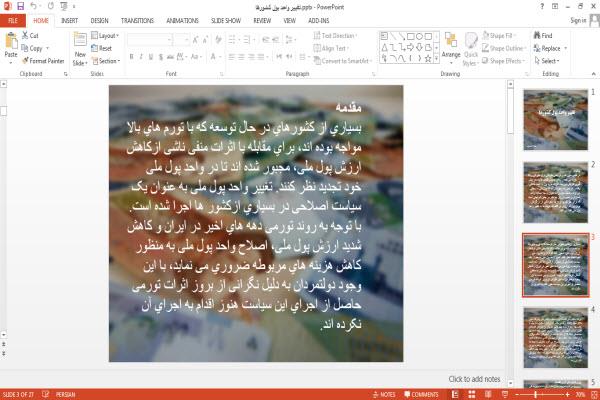Click Sign in link
The width and height of the screenshot is (600, 400).
578,20
